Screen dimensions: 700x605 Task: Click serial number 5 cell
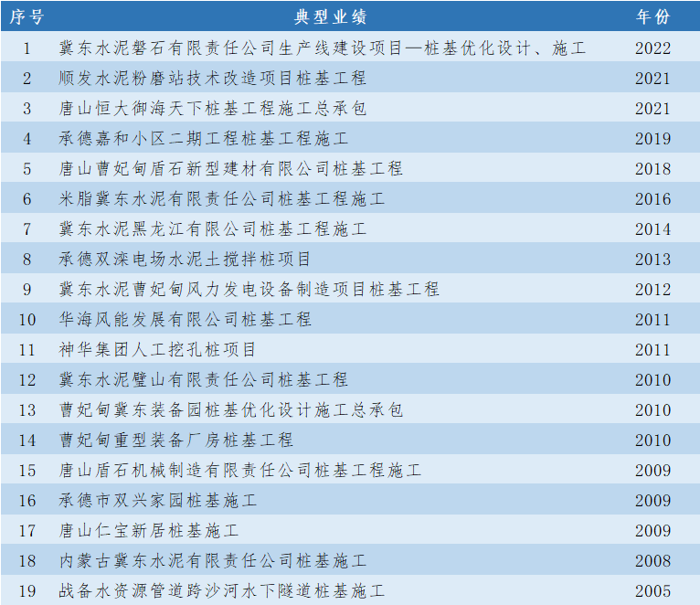tap(27, 169)
